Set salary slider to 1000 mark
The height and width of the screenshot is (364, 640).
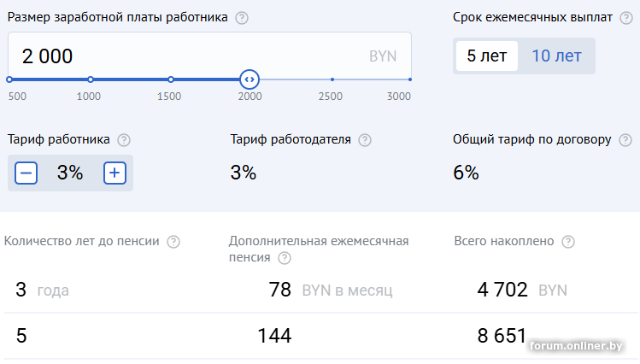coord(90,79)
